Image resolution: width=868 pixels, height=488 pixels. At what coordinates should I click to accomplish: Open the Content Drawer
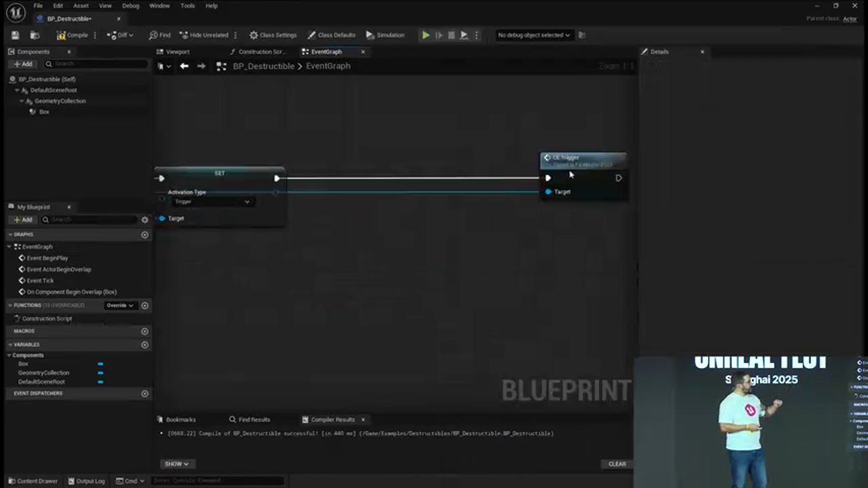point(33,481)
